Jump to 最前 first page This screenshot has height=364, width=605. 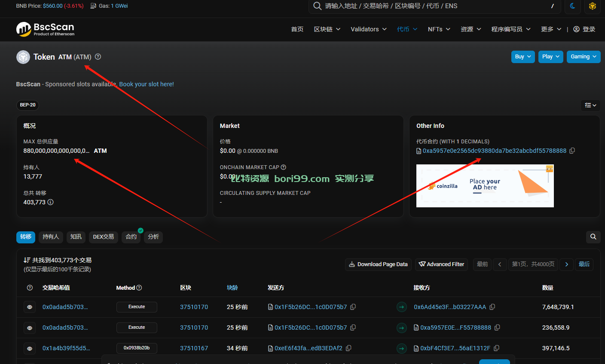tap(483, 264)
